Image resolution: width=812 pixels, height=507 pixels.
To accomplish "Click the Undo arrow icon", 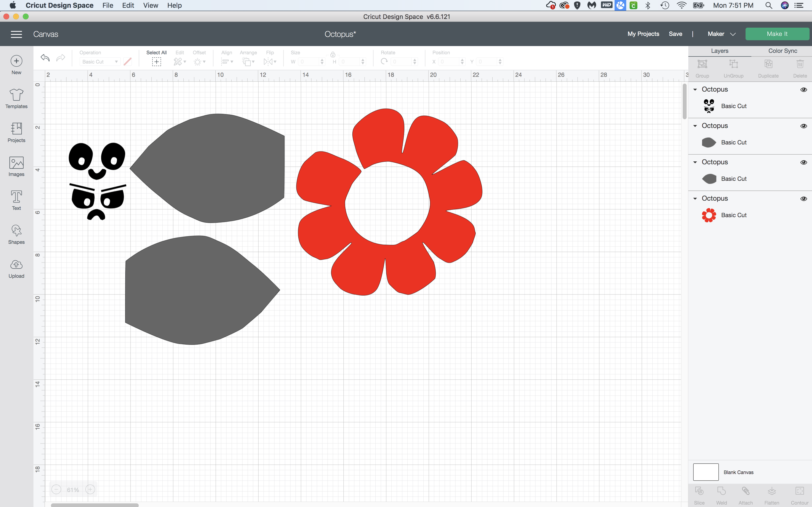I will click(x=45, y=58).
